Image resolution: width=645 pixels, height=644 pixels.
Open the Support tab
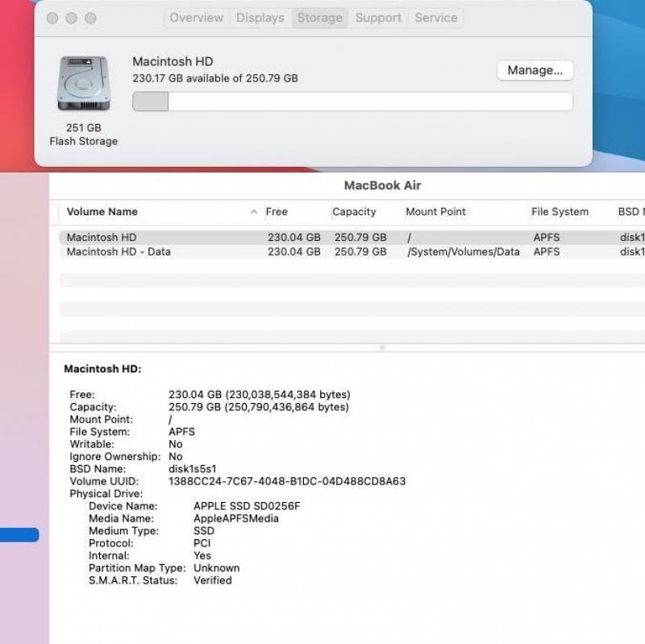pyautogui.click(x=378, y=18)
